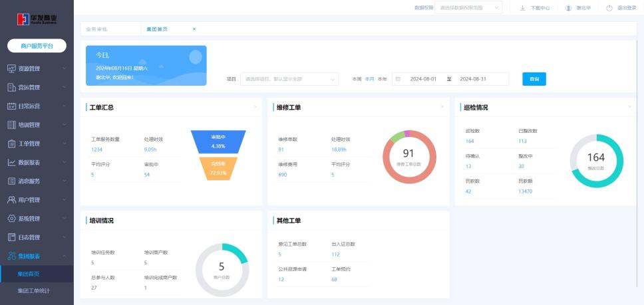Viewport: 644px width, 305px height.
Task: Select the 本周 quick date range option
Action: pyautogui.click(x=356, y=79)
